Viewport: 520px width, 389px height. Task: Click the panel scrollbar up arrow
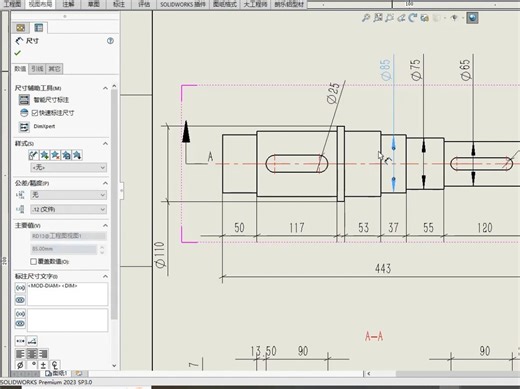point(114,86)
